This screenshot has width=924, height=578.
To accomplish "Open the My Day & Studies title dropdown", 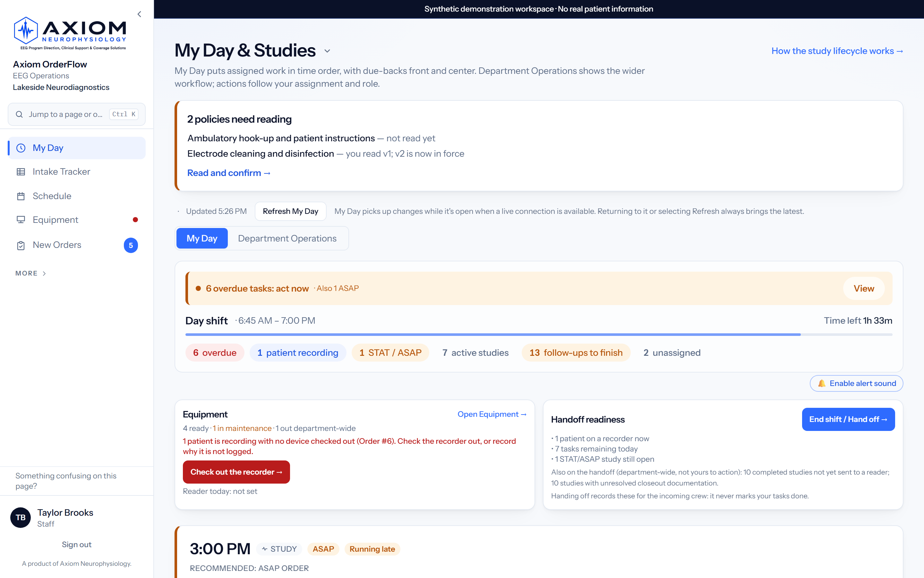I will 327,51.
